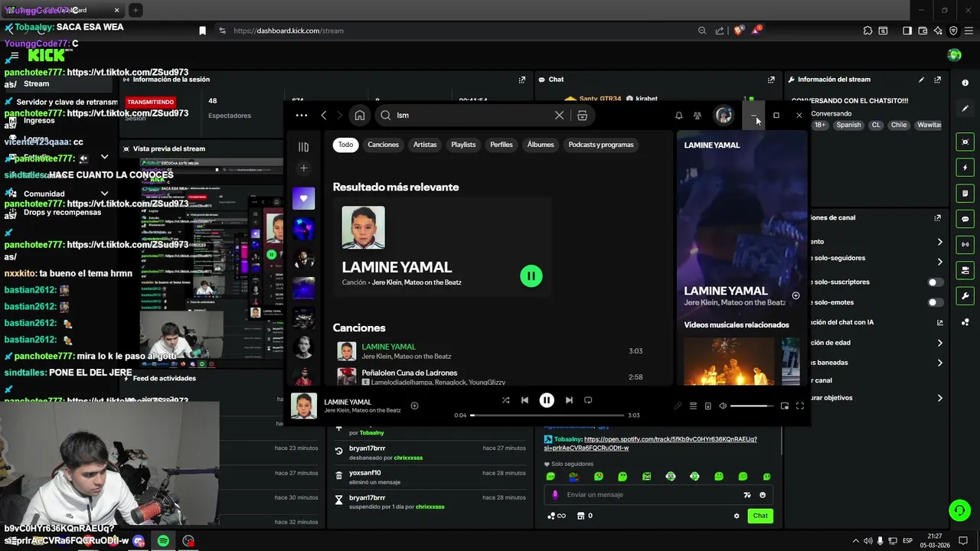Open the Peñalolen Cuna de Ladrones song
The height and width of the screenshot is (551, 980).
coord(410,373)
